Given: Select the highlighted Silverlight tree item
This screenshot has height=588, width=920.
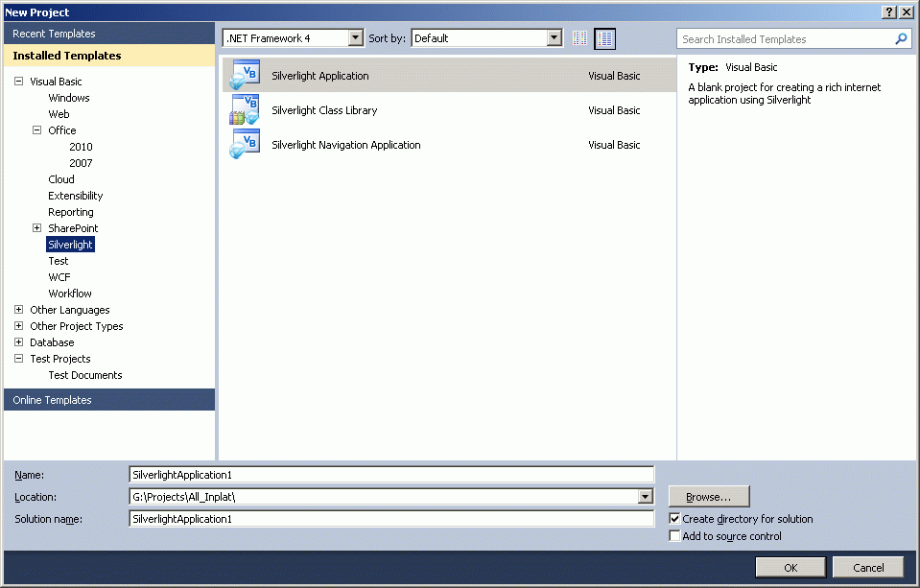Looking at the screenshot, I should pyautogui.click(x=70, y=244).
